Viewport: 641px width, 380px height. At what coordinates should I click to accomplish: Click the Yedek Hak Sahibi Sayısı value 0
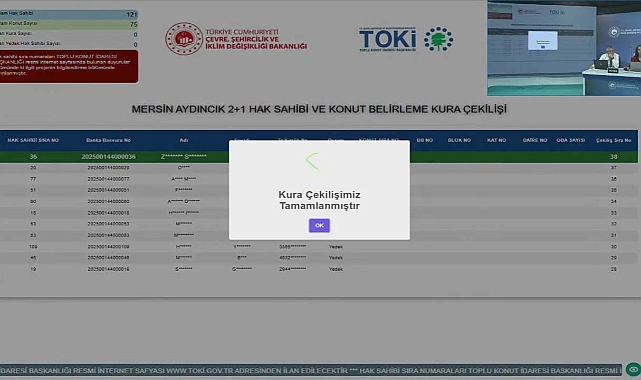(x=135, y=45)
